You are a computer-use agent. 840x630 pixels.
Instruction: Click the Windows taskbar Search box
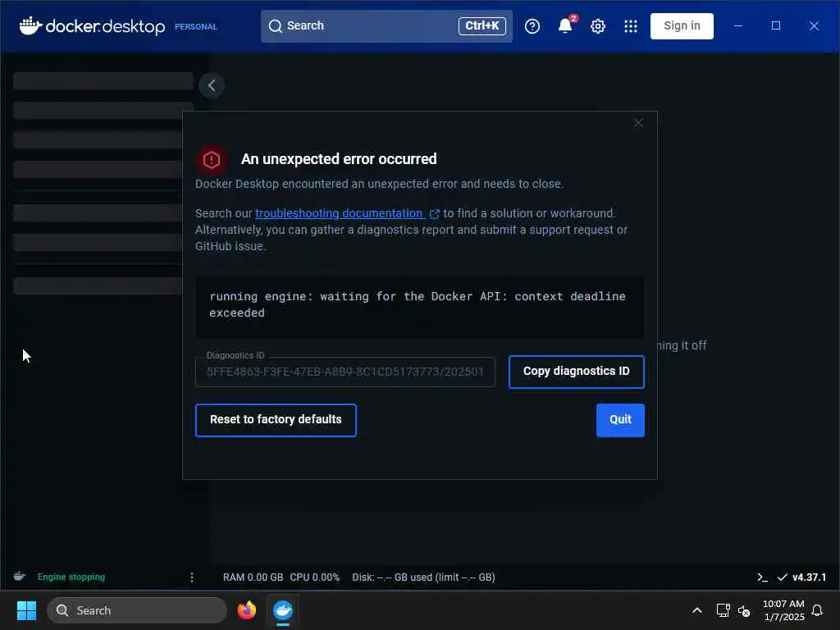coord(137,610)
